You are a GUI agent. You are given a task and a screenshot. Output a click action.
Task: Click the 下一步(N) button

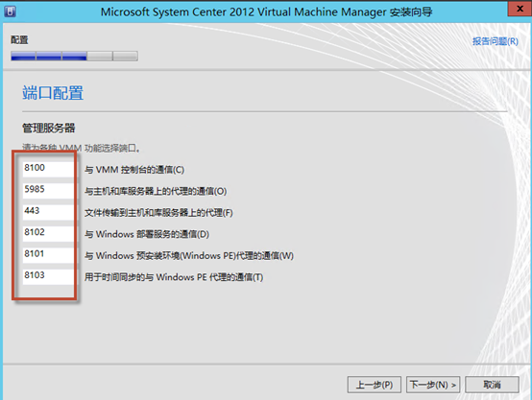433,385
